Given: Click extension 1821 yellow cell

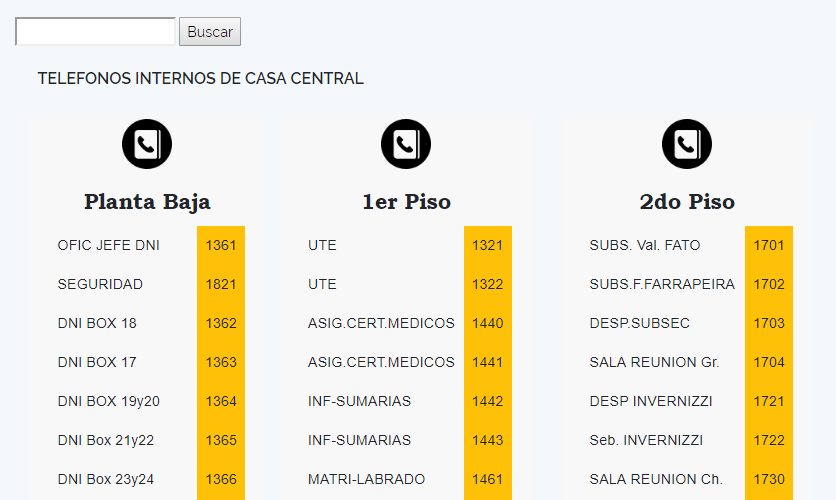Looking at the screenshot, I should coord(221,284).
